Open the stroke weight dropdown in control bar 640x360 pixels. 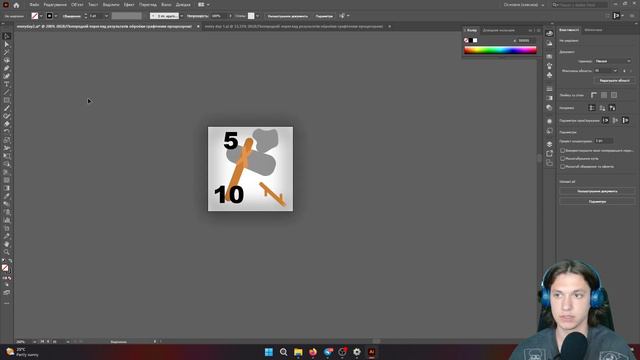(x=107, y=16)
